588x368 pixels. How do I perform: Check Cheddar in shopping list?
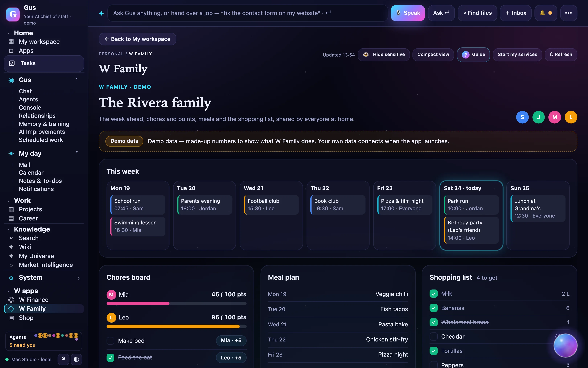click(x=433, y=337)
